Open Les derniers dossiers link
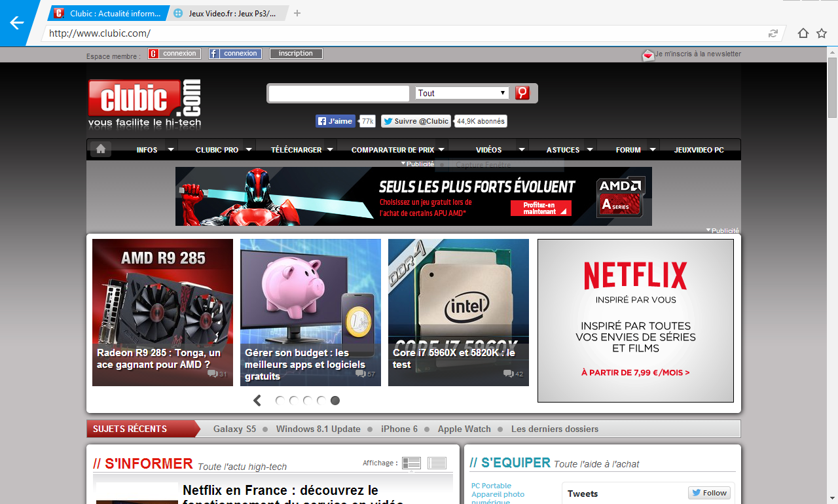 555,429
